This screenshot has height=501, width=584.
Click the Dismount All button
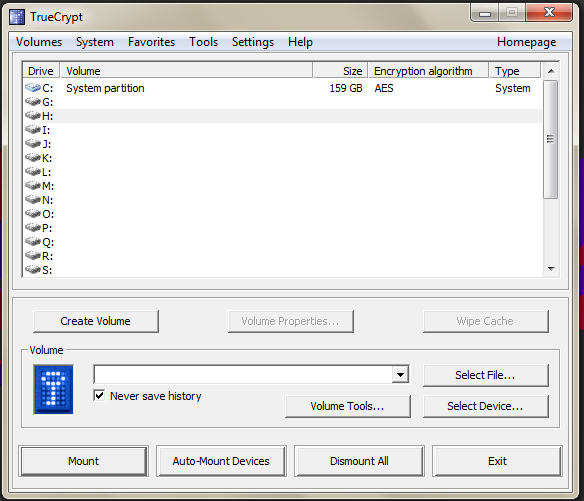click(359, 461)
